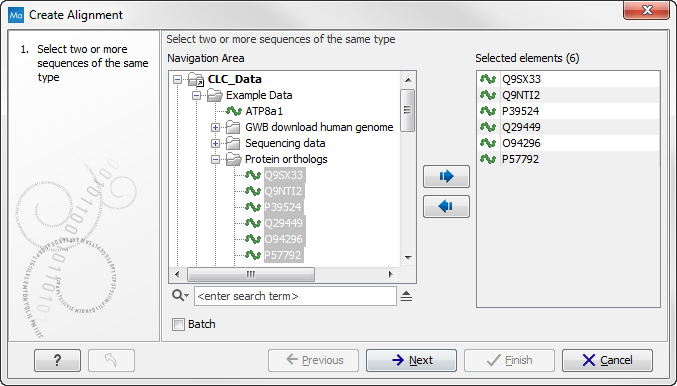Click the enter search term field
The height and width of the screenshot is (386, 677).
[295, 296]
